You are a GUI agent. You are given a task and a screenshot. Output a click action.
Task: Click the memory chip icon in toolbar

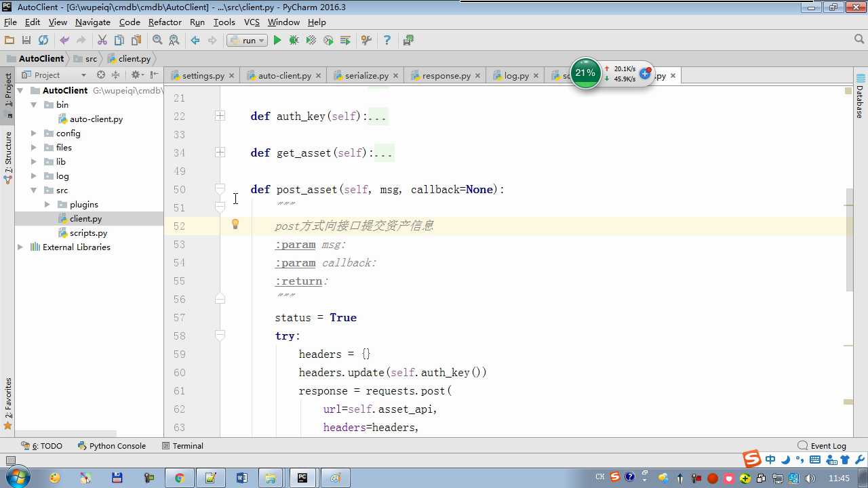408,41
